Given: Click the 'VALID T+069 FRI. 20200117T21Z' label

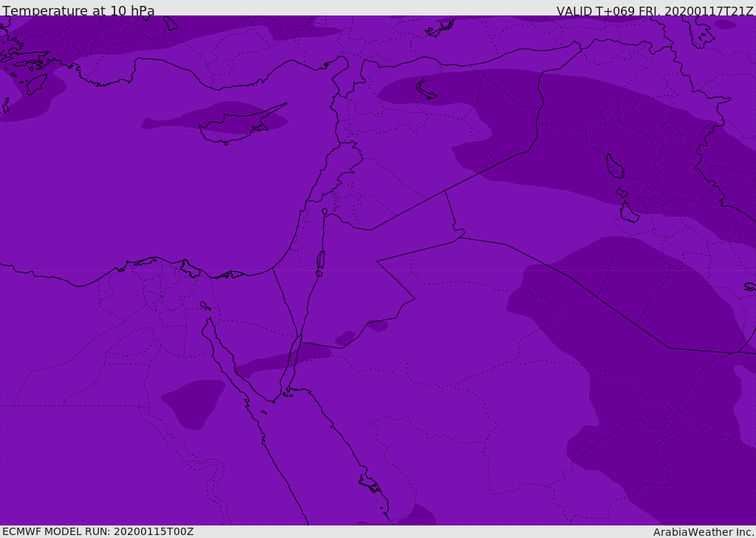Looking at the screenshot, I should coord(655,11).
